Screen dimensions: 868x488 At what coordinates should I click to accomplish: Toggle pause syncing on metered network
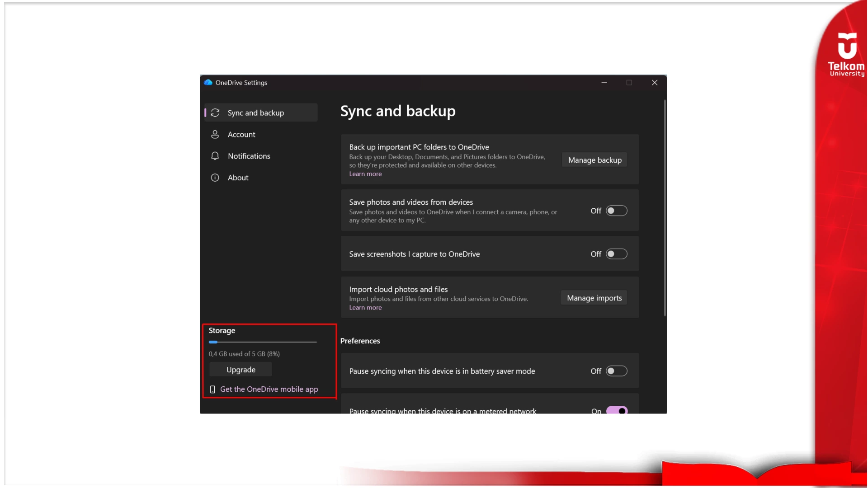[617, 410]
